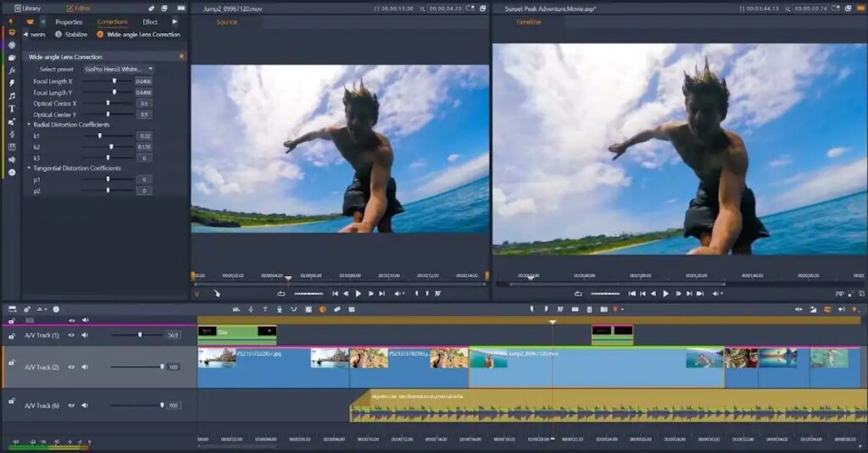Viewport: 868px width, 453px height.
Task: Click the loop playback icon in Timeline player
Action: [578, 294]
